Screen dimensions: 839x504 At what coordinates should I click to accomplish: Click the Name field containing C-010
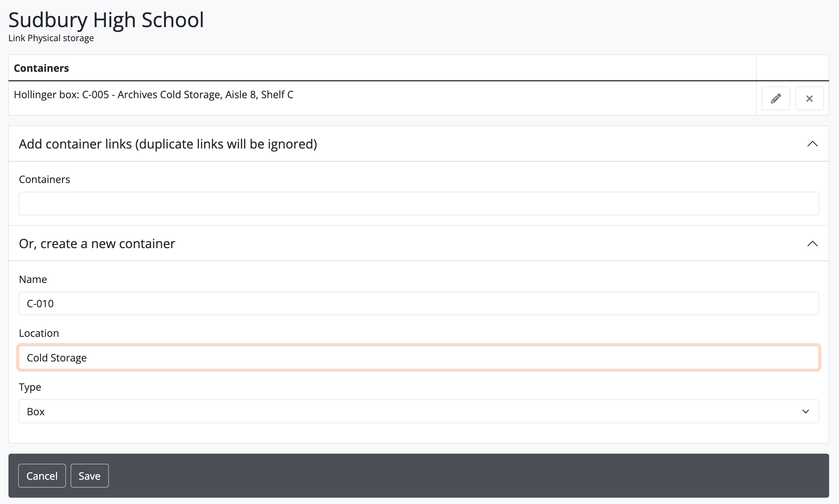pos(418,303)
